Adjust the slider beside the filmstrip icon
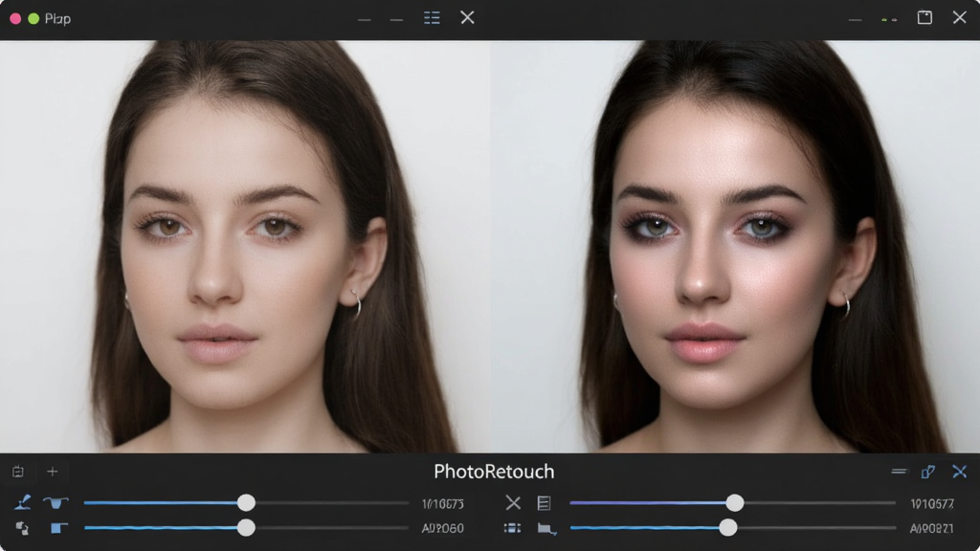 732,528
